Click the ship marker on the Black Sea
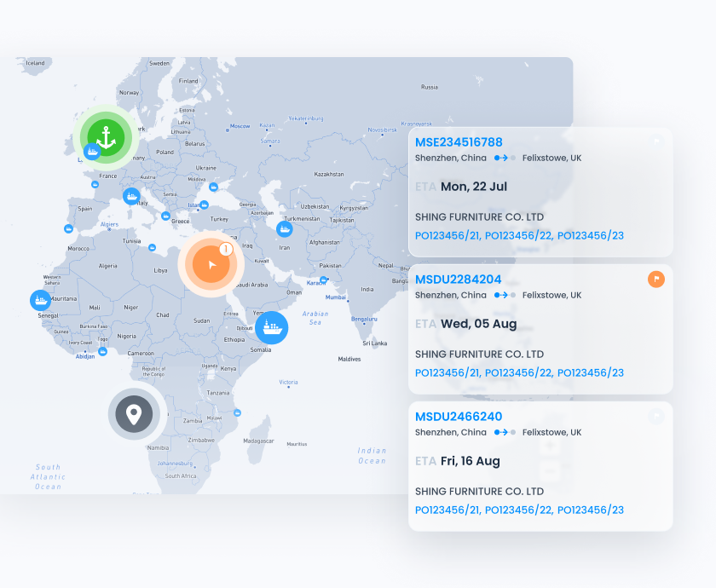The height and width of the screenshot is (588, 716). click(214, 187)
